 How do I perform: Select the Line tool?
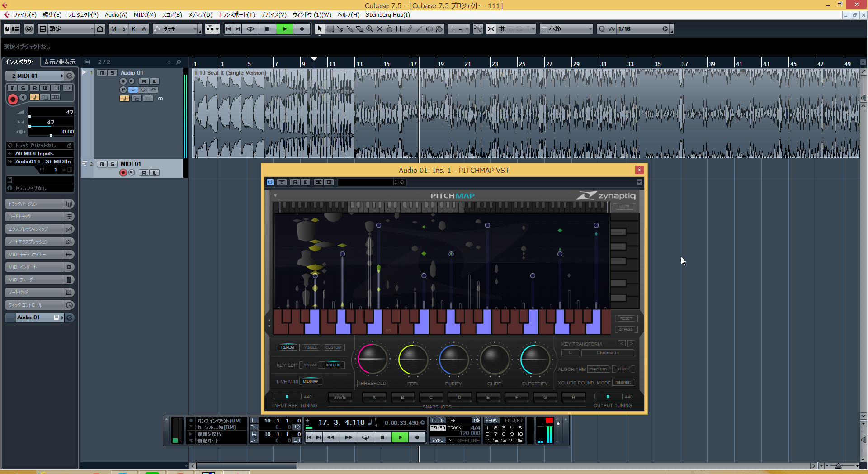(420, 29)
